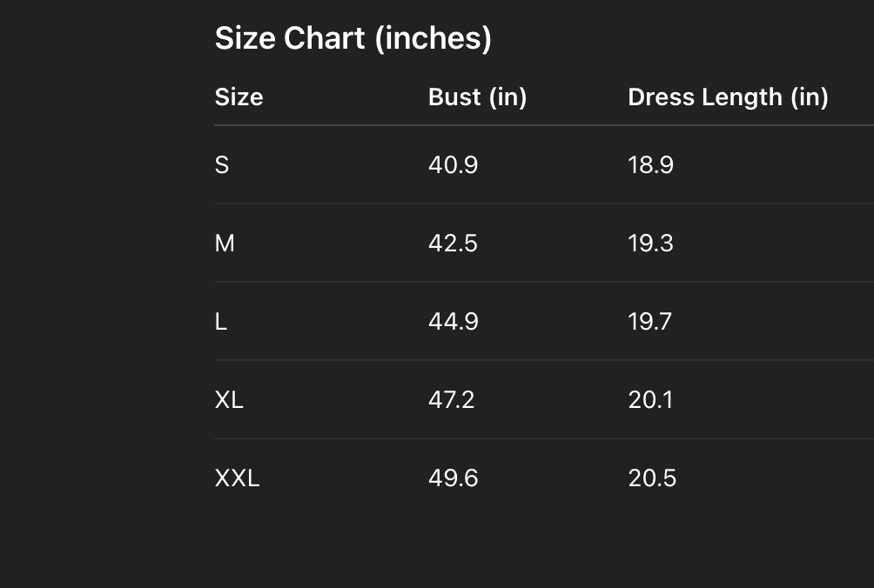Click the Size column header
Image resolution: width=874 pixels, height=588 pixels.
pos(239,97)
